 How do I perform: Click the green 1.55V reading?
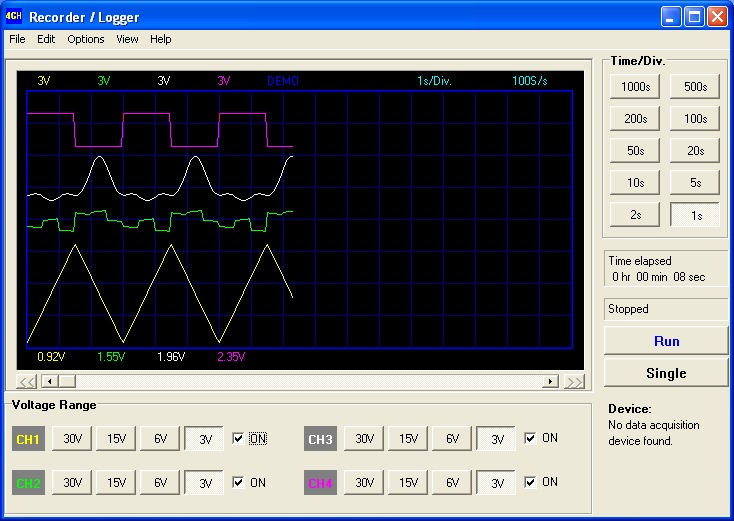click(111, 357)
